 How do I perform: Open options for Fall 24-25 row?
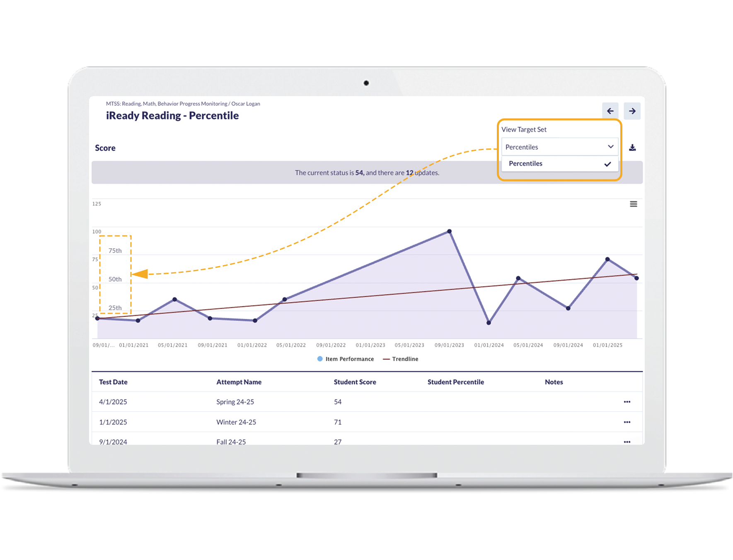pyautogui.click(x=627, y=441)
